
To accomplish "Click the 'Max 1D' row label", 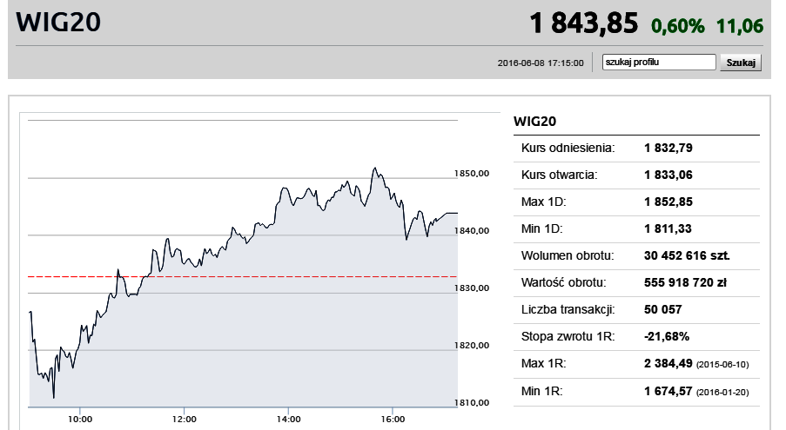I will pyautogui.click(x=546, y=202).
